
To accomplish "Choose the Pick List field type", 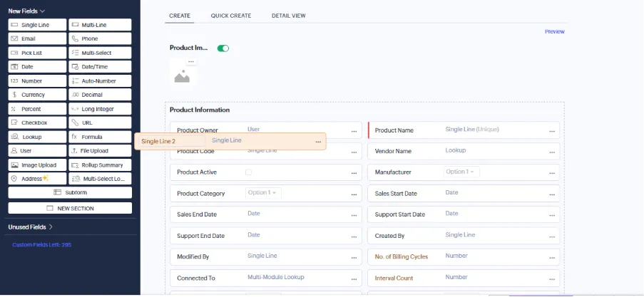I will click(37, 53).
